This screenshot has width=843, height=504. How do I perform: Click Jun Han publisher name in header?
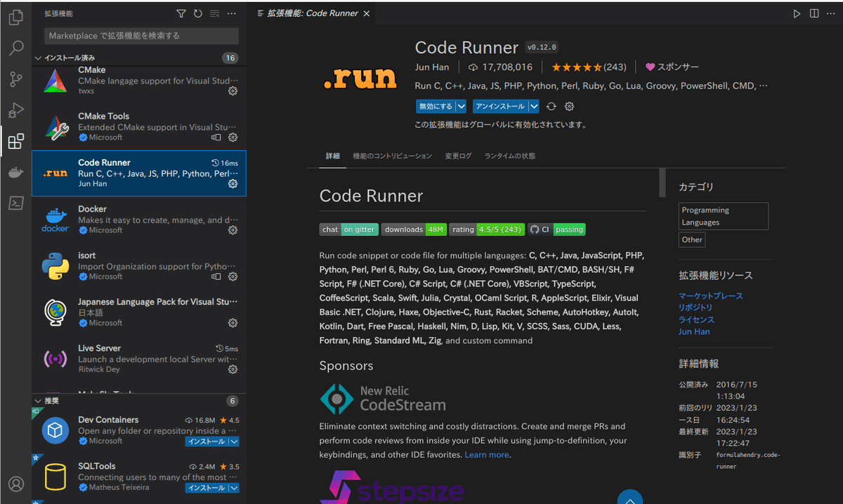432,67
